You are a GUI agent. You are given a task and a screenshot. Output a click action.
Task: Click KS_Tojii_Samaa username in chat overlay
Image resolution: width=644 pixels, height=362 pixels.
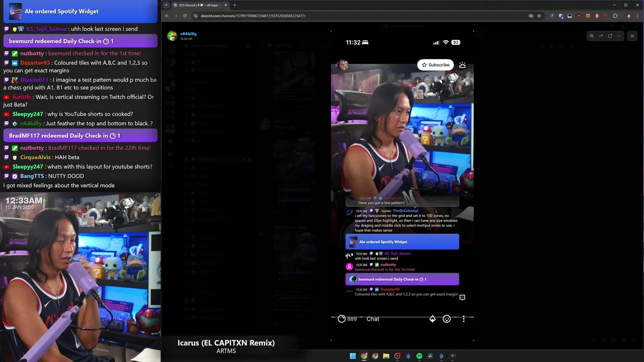46,29
